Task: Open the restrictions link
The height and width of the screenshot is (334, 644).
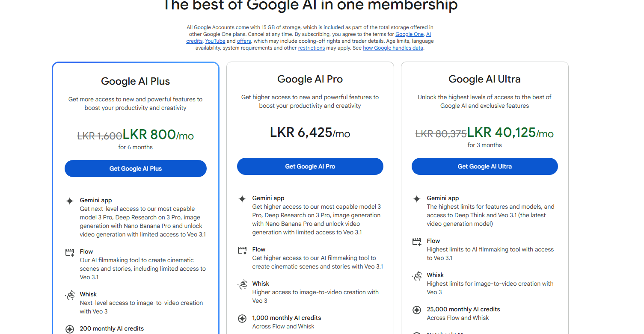Action: click(311, 48)
